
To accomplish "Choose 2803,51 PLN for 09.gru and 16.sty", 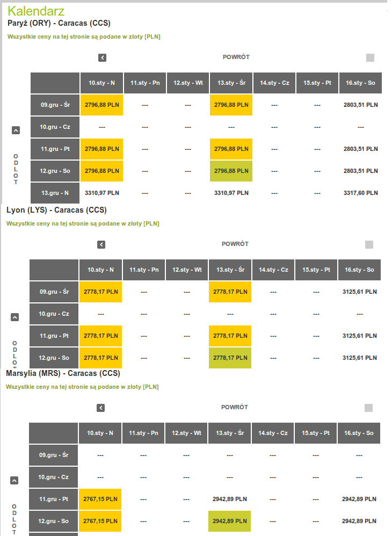I will (360, 105).
